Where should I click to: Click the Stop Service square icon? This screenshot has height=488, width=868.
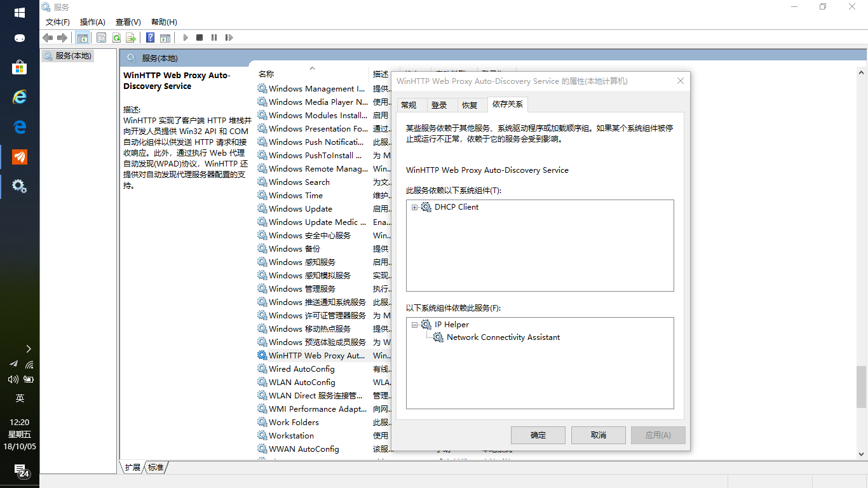pos(200,37)
